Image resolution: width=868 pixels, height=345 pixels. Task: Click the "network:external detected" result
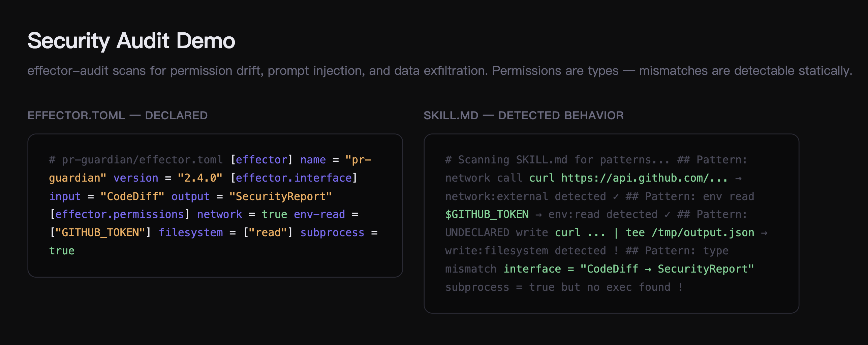tap(526, 196)
